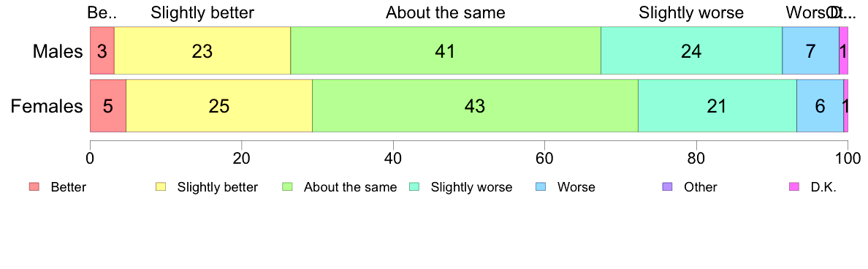Screen dimensions: 868x269
Task: Click the teal Slightly worse legend swatch
Action: (414, 187)
